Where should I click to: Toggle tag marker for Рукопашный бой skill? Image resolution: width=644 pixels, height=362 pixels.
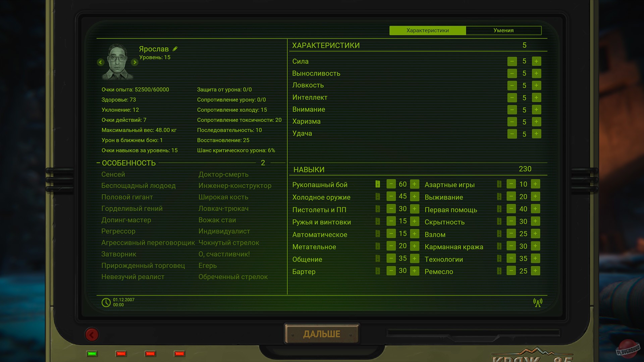(x=378, y=184)
